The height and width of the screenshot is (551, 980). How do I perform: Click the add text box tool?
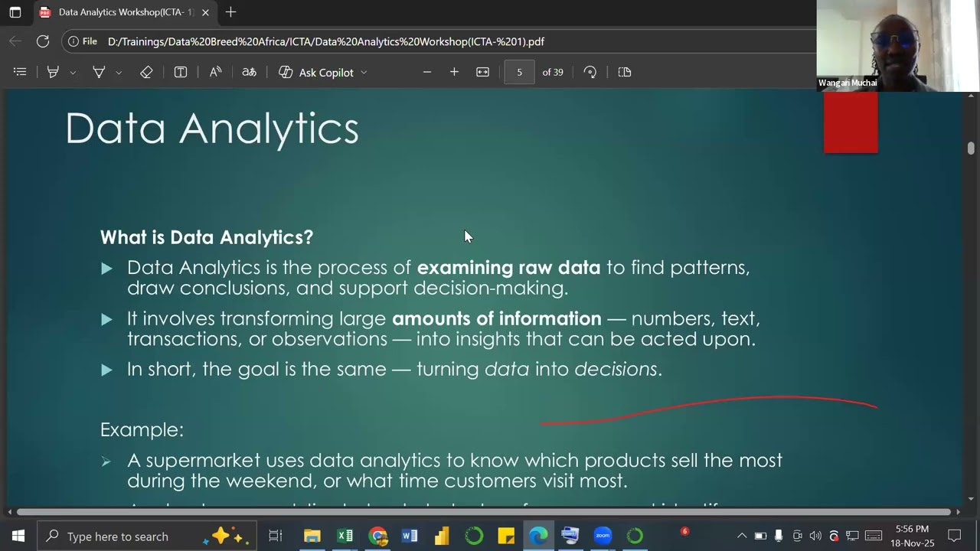pyautogui.click(x=181, y=72)
